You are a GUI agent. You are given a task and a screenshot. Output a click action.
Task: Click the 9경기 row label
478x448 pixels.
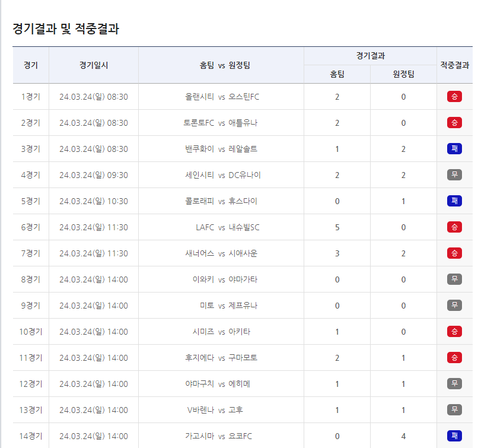coord(31,305)
